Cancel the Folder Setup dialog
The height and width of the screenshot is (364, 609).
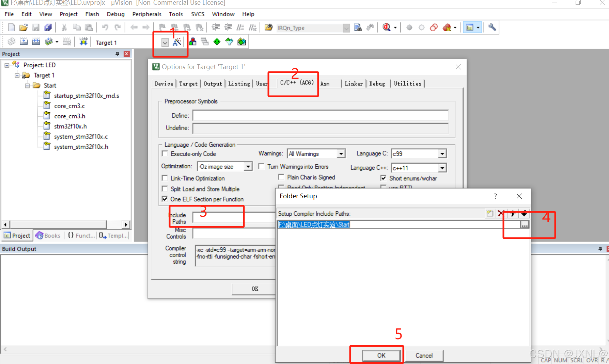point(424,355)
